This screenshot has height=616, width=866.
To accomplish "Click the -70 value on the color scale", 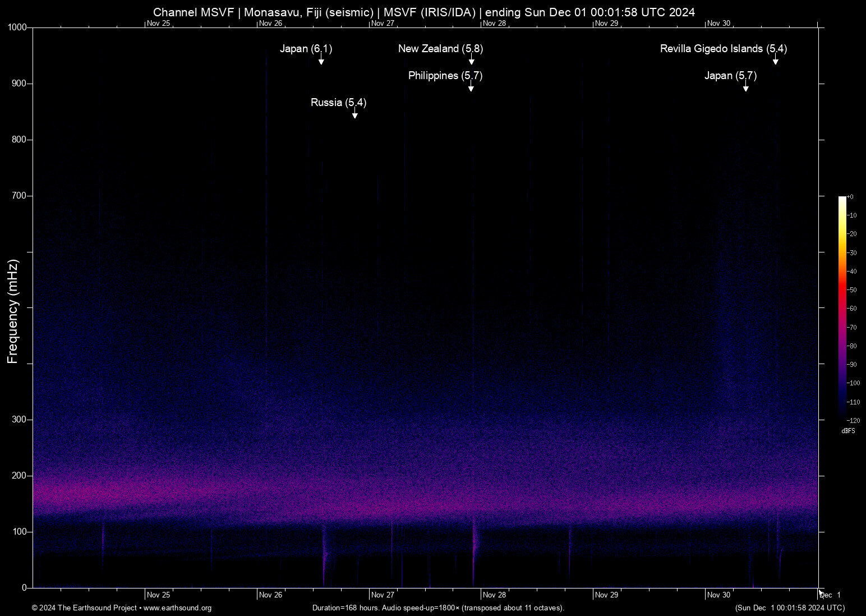I will (851, 327).
